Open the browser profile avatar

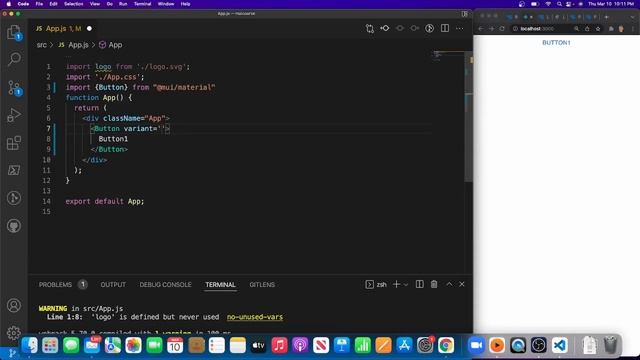click(x=621, y=29)
